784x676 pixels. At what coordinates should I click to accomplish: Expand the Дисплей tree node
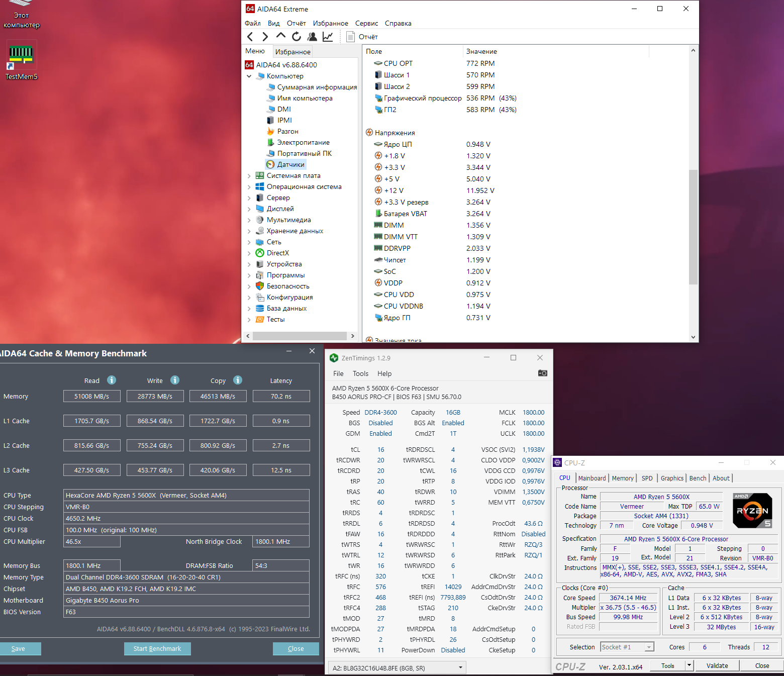pyautogui.click(x=249, y=209)
